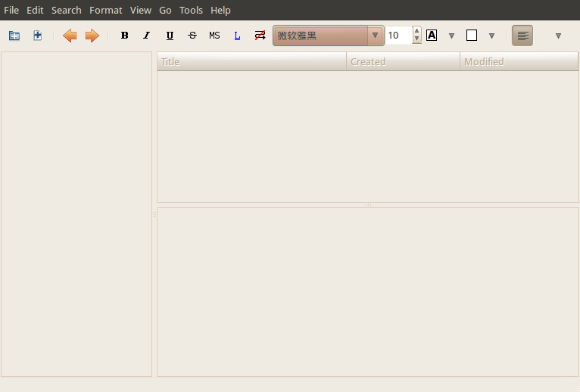Toggle italic formatting
The width and height of the screenshot is (580, 392).
[147, 36]
